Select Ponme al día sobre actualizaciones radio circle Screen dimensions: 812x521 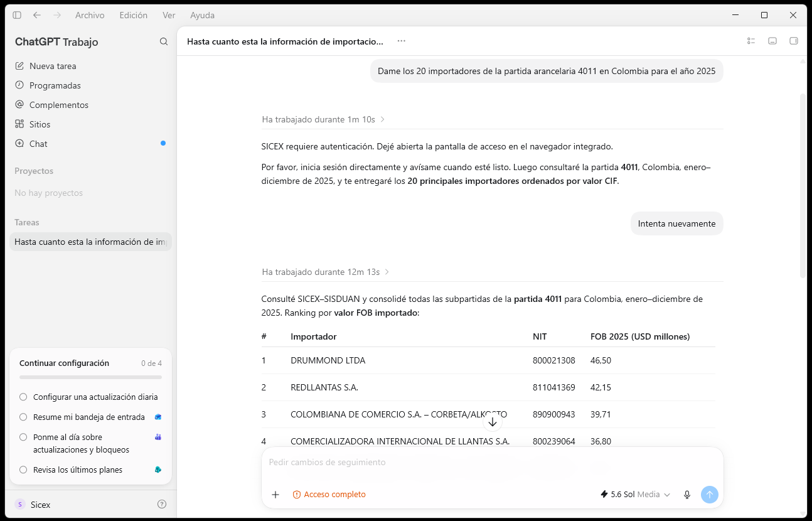click(x=23, y=437)
